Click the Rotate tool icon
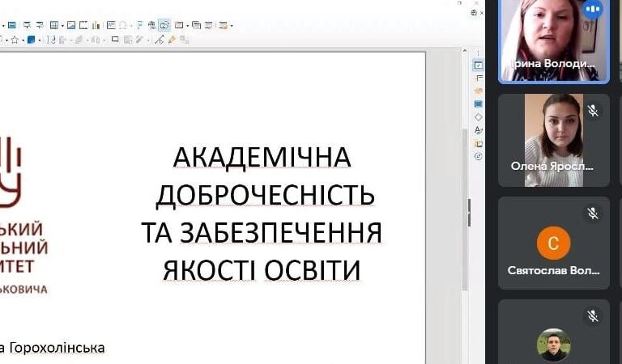This screenshot has height=364, width=622. pyautogui.click(x=51, y=40)
